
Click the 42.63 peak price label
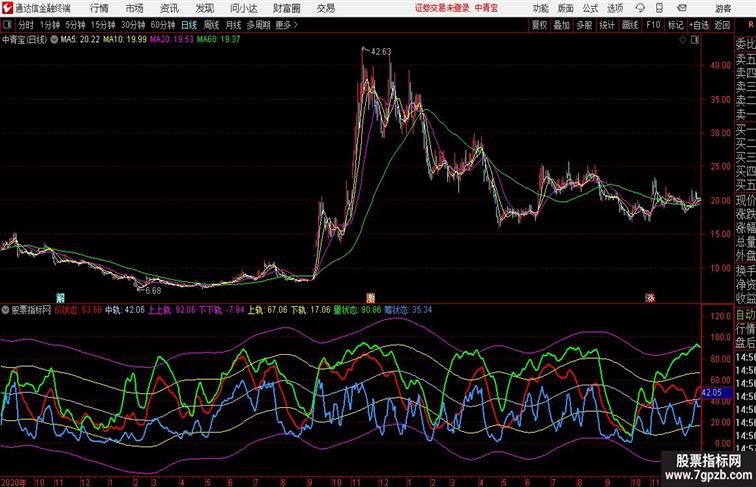[381, 51]
